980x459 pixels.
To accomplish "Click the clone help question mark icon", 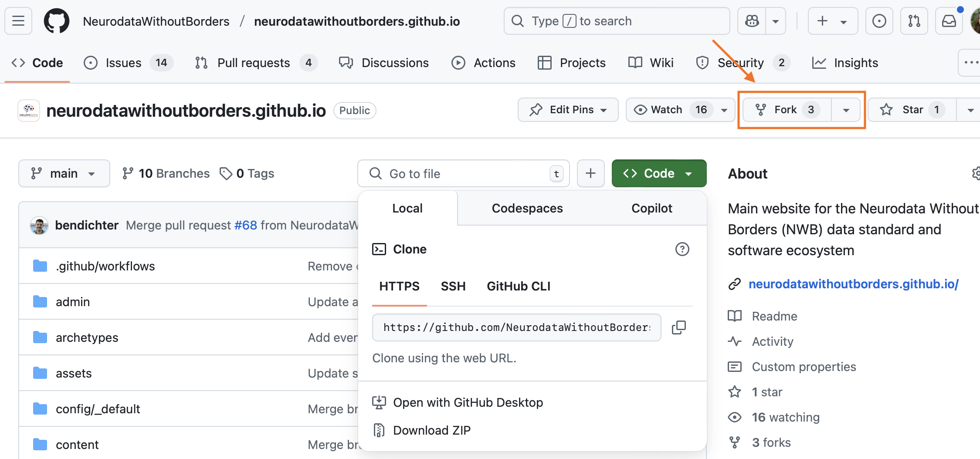I will 682,249.
